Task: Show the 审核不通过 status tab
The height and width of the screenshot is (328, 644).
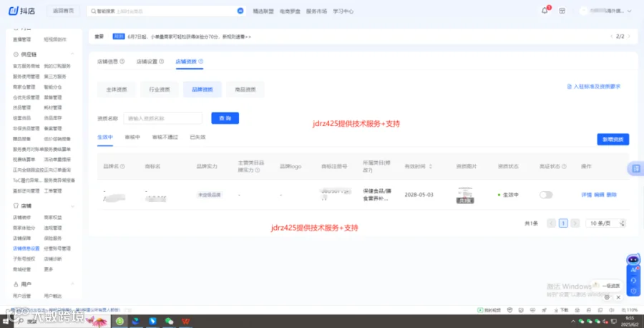Action: (165, 137)
